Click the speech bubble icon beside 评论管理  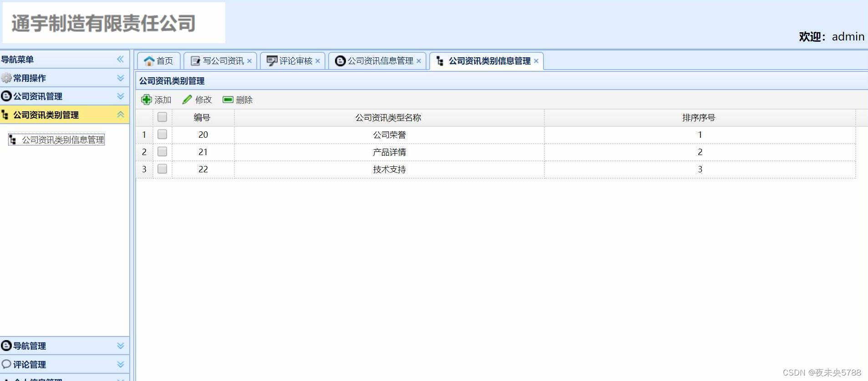pos(6,364)
